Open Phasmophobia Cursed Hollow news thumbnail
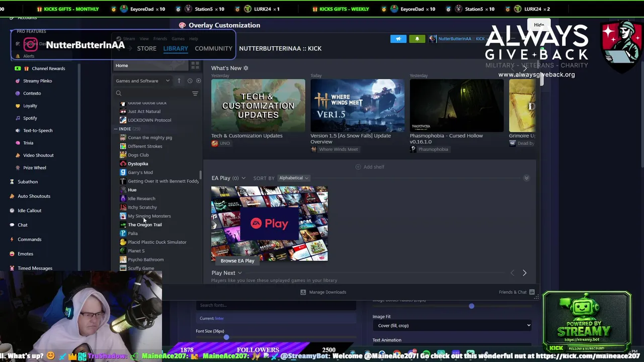 [456, 106]
